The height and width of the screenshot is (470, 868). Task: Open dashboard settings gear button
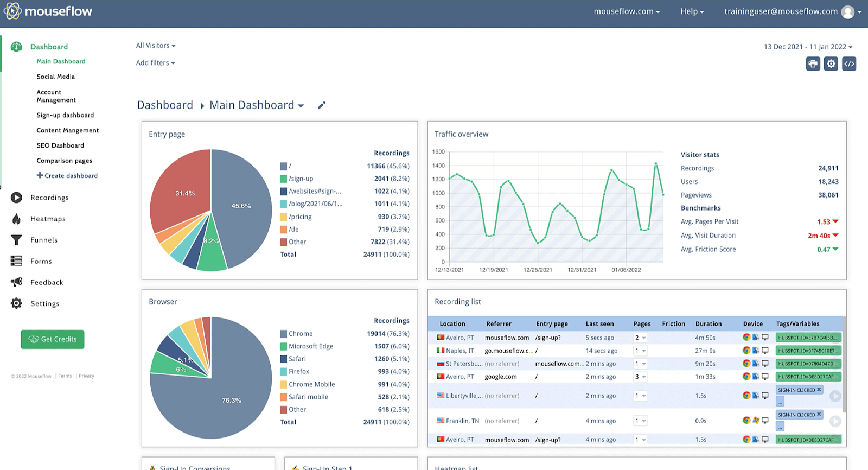coord(831,64)
